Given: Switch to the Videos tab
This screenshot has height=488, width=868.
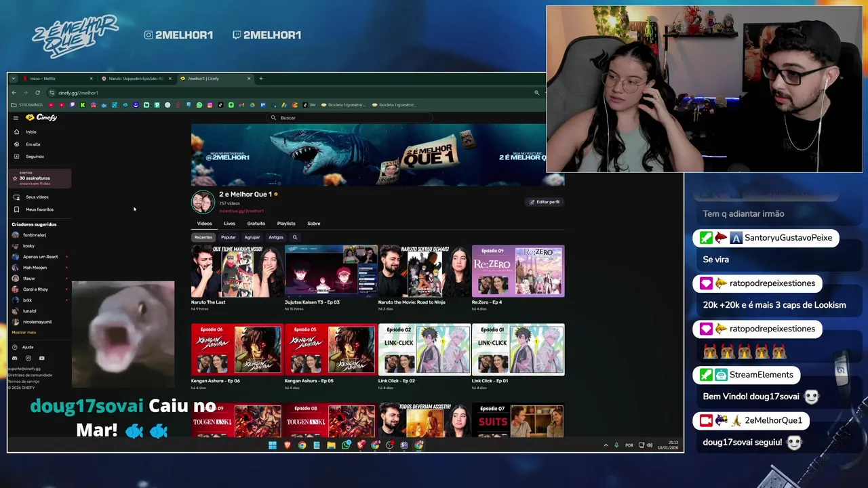Looking at the screenshot, I should [204, 224].
